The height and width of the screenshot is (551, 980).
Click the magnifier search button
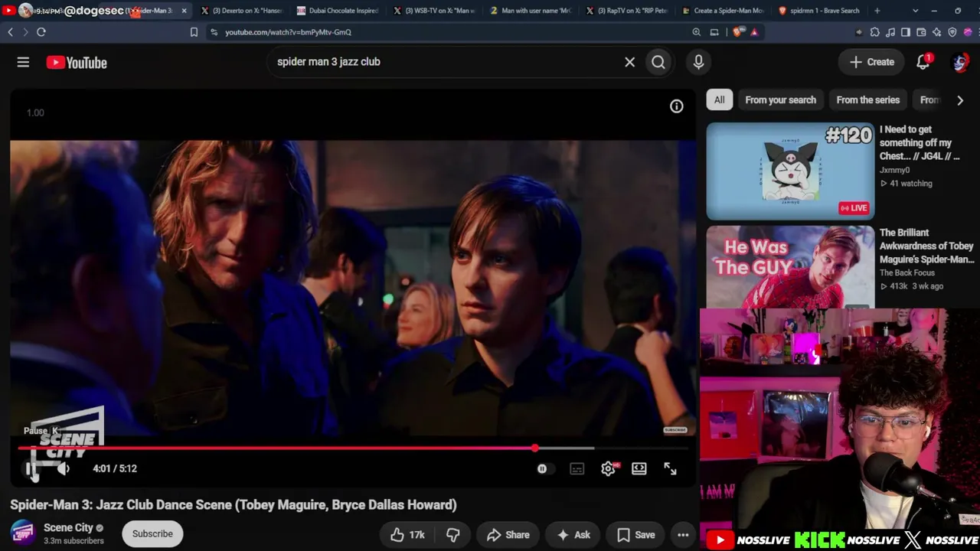[x=658, y=62]
